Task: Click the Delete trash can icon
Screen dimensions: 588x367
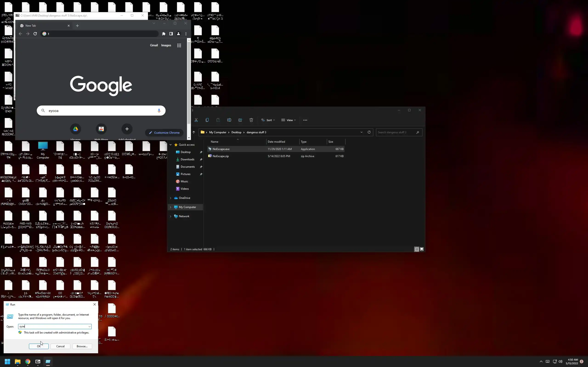Action: point(251,120)
